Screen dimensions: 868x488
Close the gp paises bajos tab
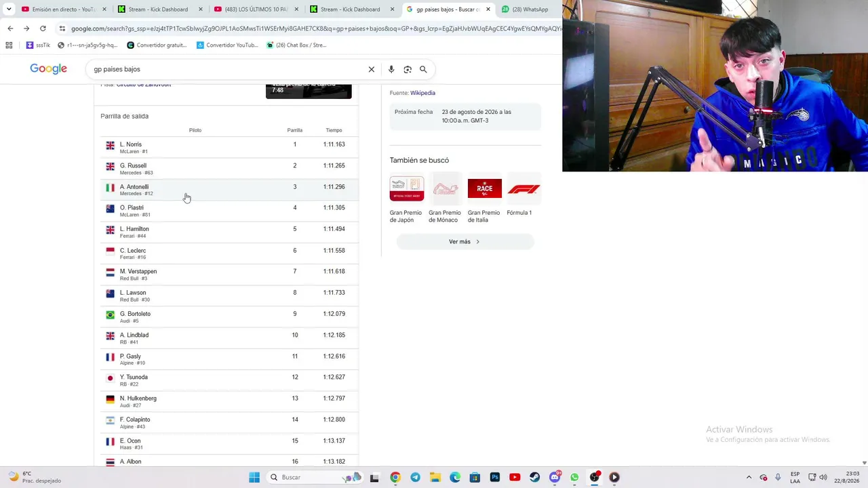click(x=488, y=9)
